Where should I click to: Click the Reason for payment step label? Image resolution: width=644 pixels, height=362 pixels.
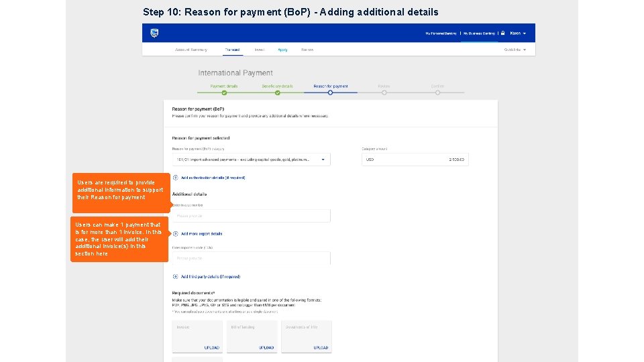[331, 86]
